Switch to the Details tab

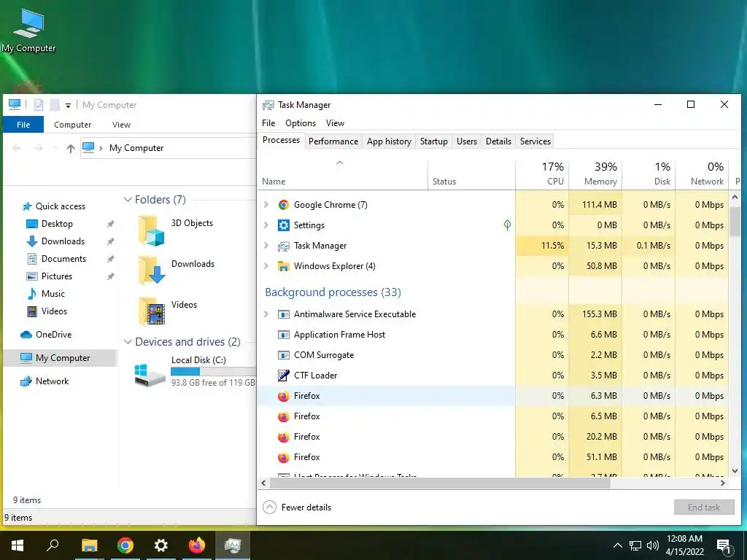tap(498, 141)
